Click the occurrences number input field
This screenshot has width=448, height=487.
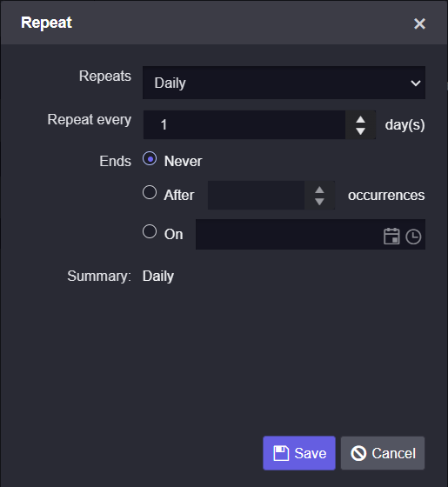pyautogui.click(x=256, y=195)
